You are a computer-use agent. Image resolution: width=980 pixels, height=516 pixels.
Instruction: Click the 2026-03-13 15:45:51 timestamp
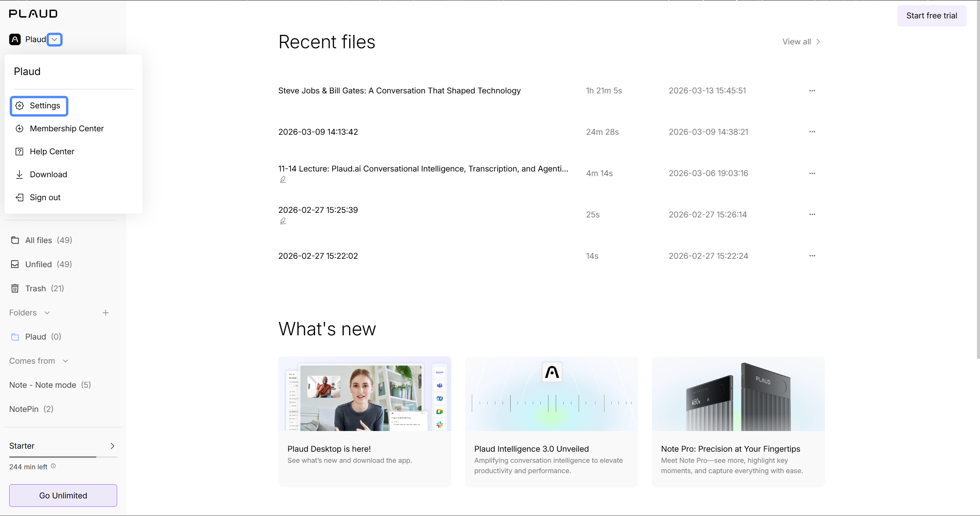click(707, 91)
